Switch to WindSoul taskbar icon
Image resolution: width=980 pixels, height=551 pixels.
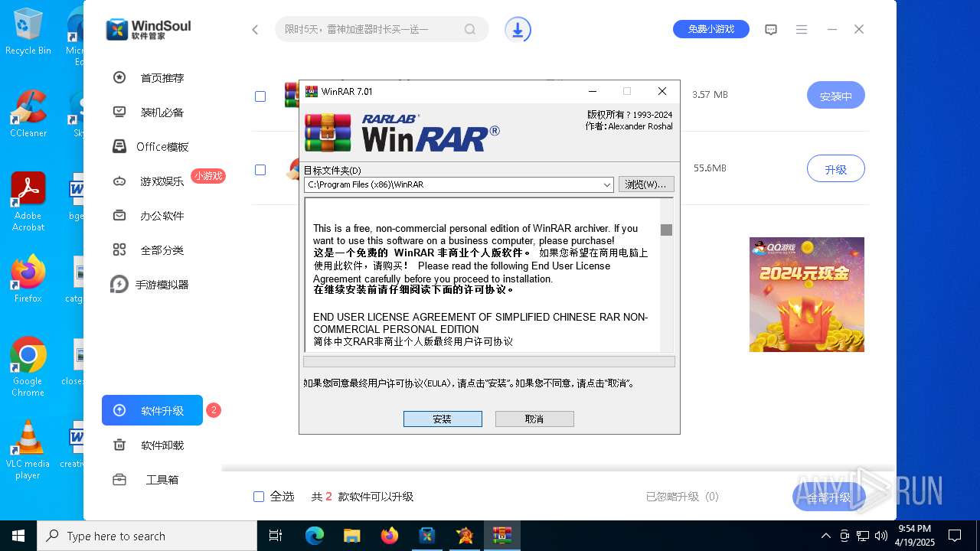pyautogui.click(x=426, y=536)
